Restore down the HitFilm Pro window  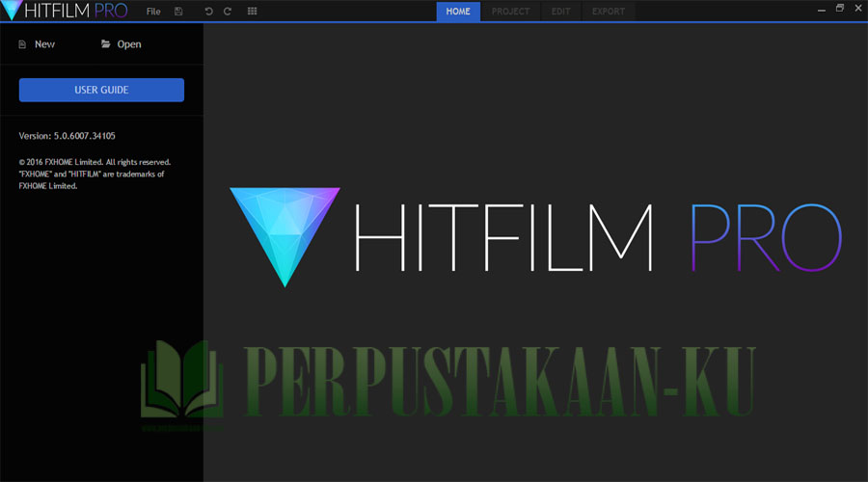pyautogui.click(x=840, y=9)
